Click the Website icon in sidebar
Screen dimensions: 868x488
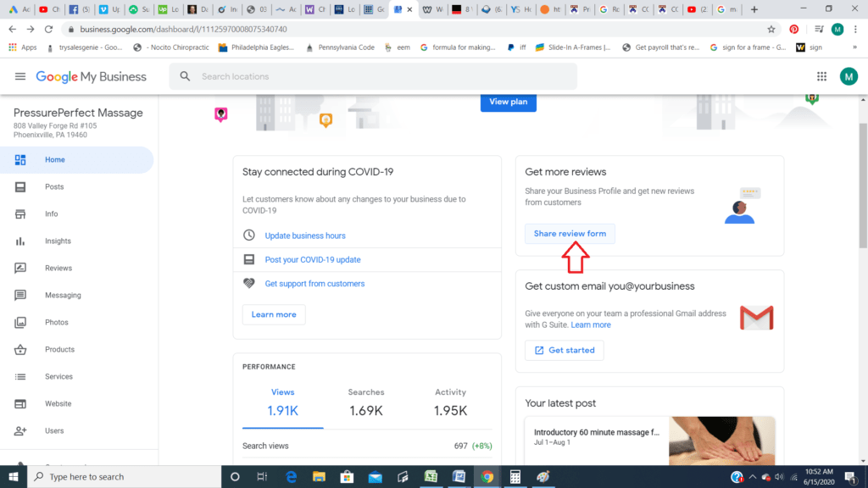(x=20, y=404)
